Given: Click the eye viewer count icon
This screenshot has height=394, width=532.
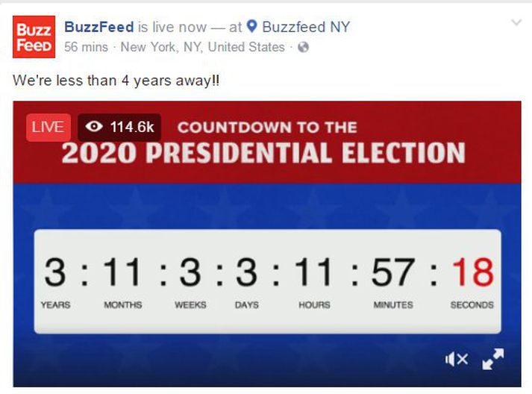Looking at the screenshot, I should [x=94, y=127].
